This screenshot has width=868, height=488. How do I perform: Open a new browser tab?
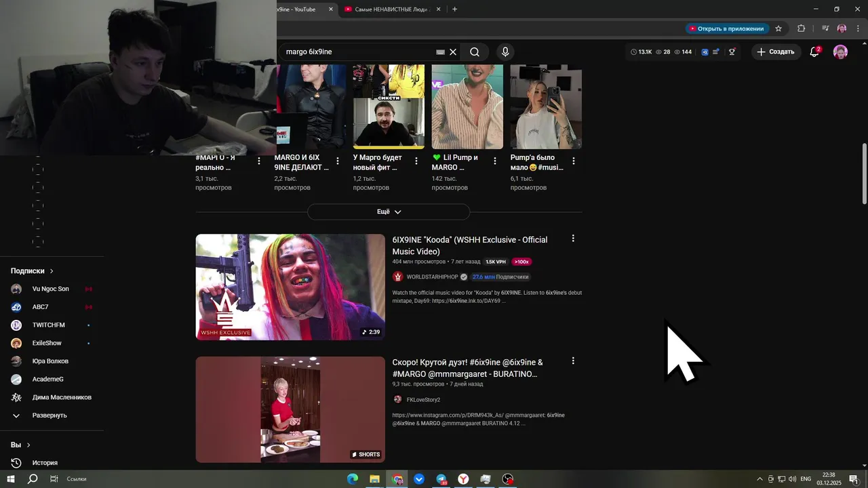coord(454,9)
